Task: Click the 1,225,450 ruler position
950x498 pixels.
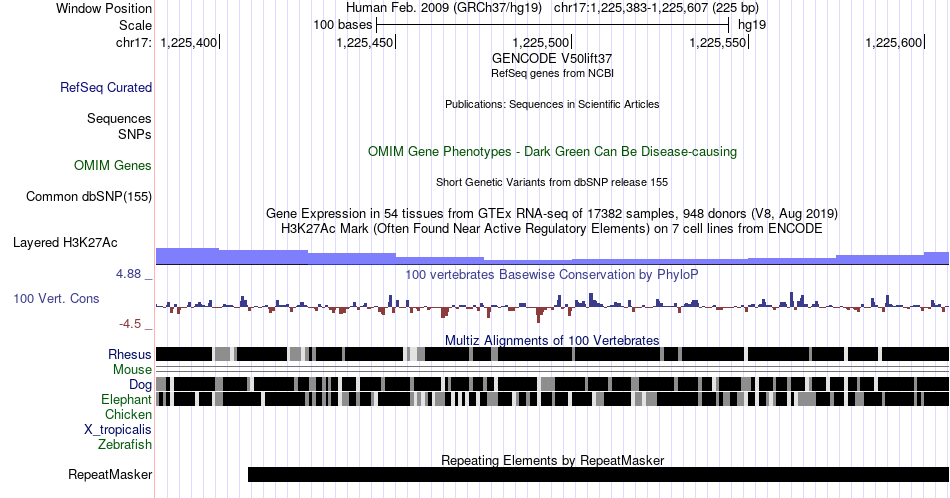Action: (365, 42)
